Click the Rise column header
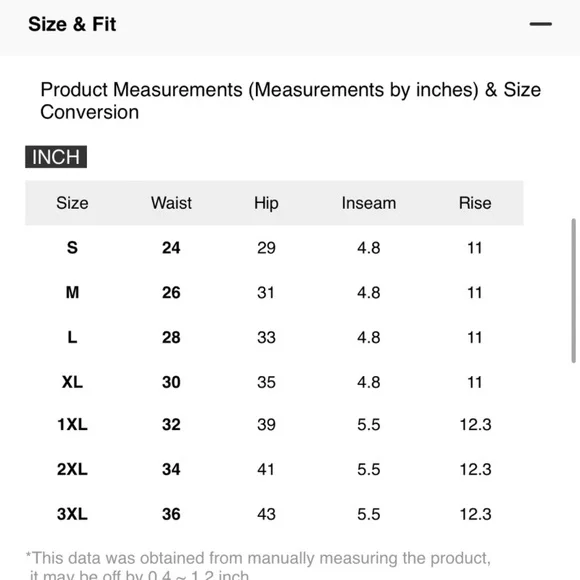The width and height of the screenshot is (580, 580). (x=475, y=203)
